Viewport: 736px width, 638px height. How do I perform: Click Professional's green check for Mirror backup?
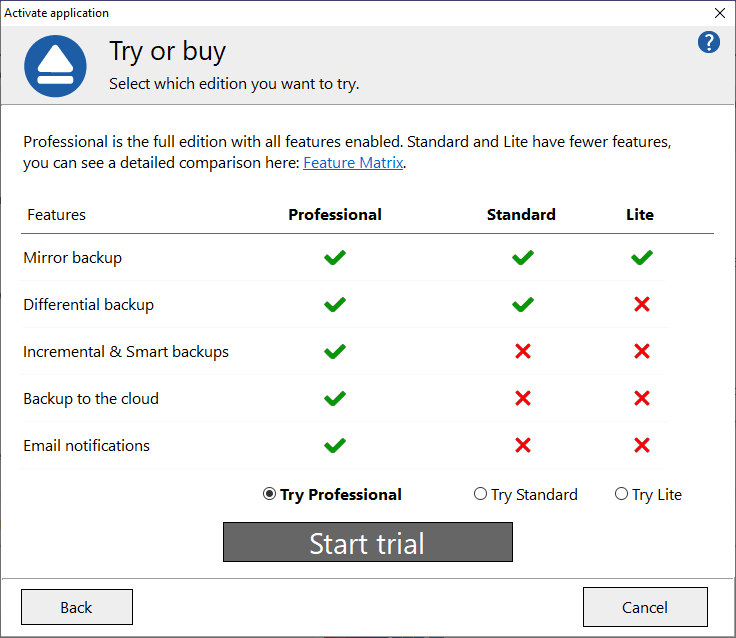pyautogui.click(x=335, y=257)
